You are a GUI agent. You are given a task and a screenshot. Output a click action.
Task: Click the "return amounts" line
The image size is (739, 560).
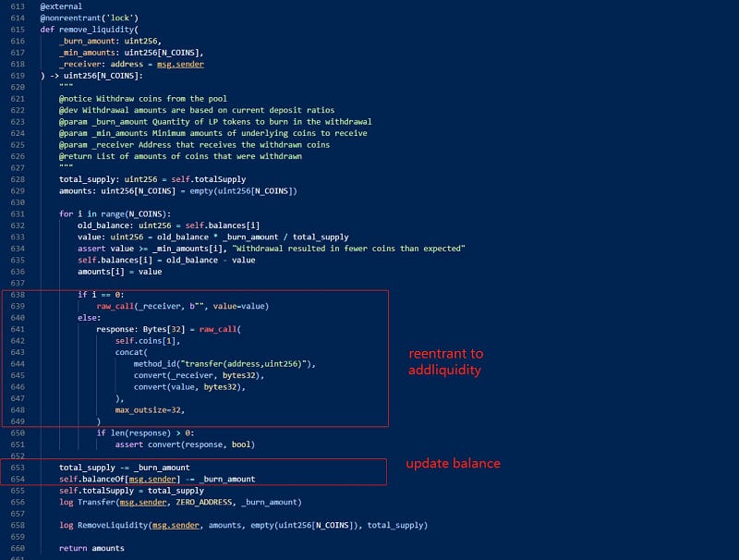coord(91,548)
